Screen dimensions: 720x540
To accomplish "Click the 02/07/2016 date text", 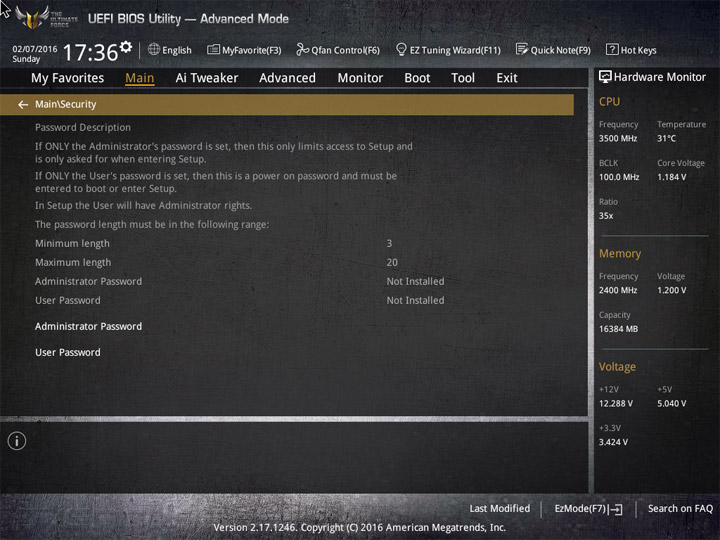I will pos(34,49).
